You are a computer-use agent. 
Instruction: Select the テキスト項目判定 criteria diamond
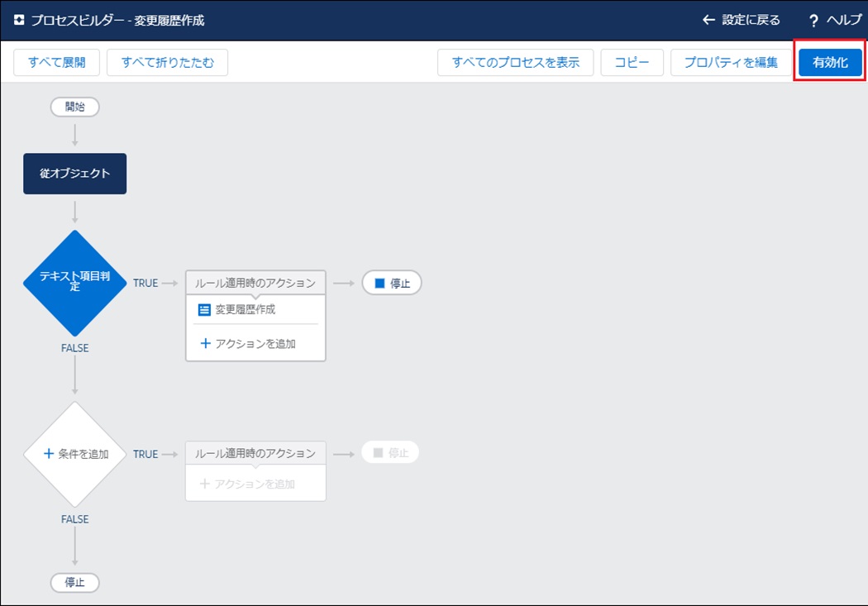coord(74,283)
